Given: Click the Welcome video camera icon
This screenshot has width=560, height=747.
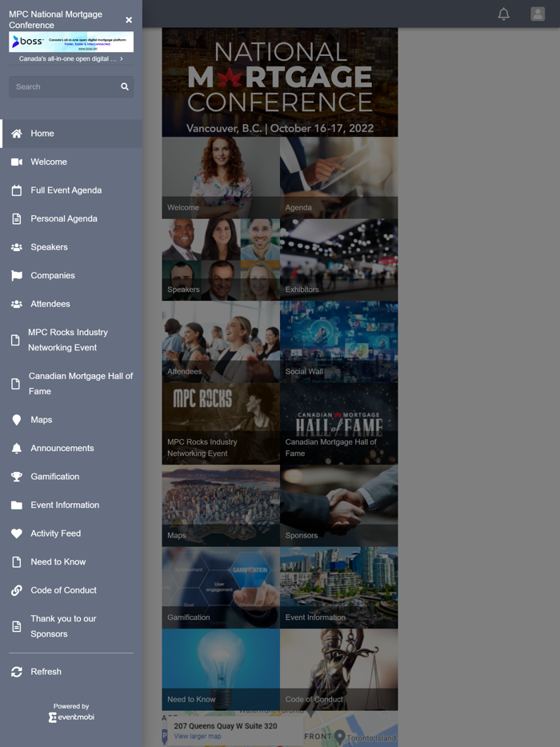Looking at the screenshot, I should (17, 162).
